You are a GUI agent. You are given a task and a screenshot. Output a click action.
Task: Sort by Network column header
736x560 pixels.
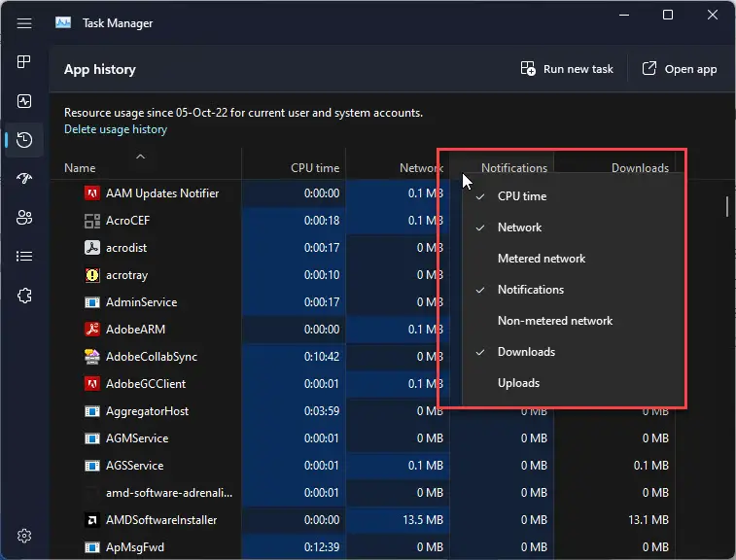421,168
